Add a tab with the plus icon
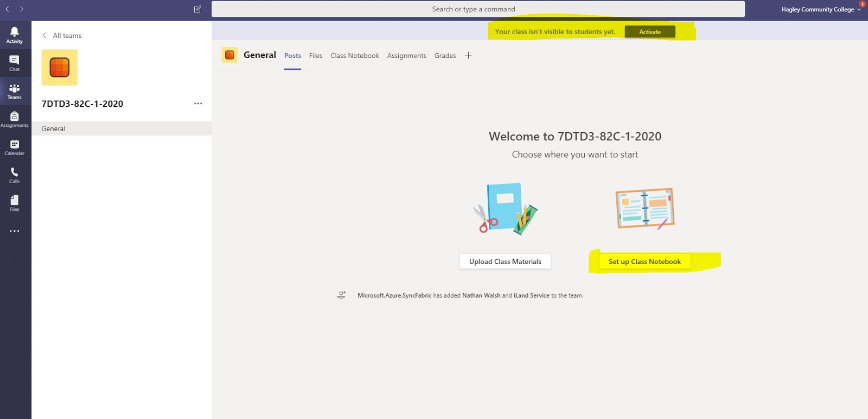The image size is (868, 419). (x=469, y=55)
